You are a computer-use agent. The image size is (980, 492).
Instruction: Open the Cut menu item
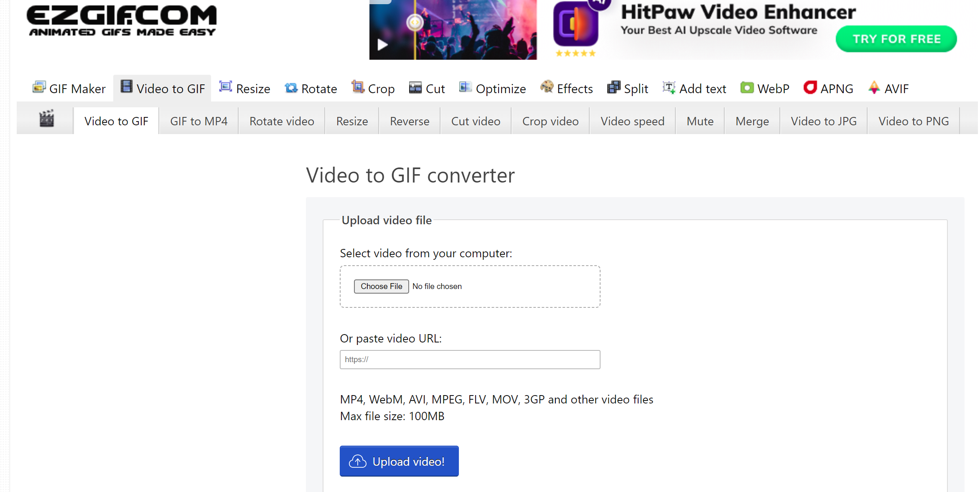tap(427, 88)
